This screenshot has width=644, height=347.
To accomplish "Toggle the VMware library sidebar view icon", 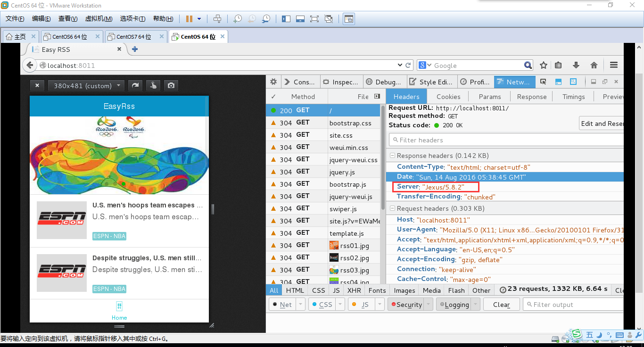I will pyautogui.click(x=286, y=19).
